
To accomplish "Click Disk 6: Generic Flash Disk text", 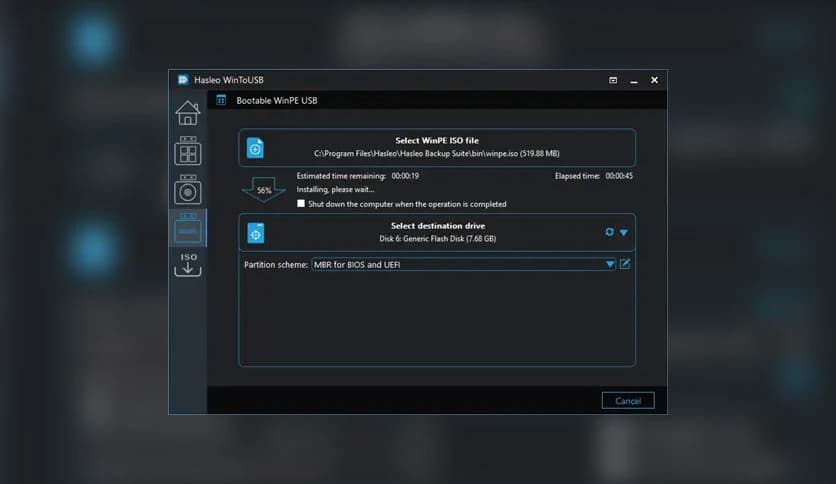I will [438, 239].
